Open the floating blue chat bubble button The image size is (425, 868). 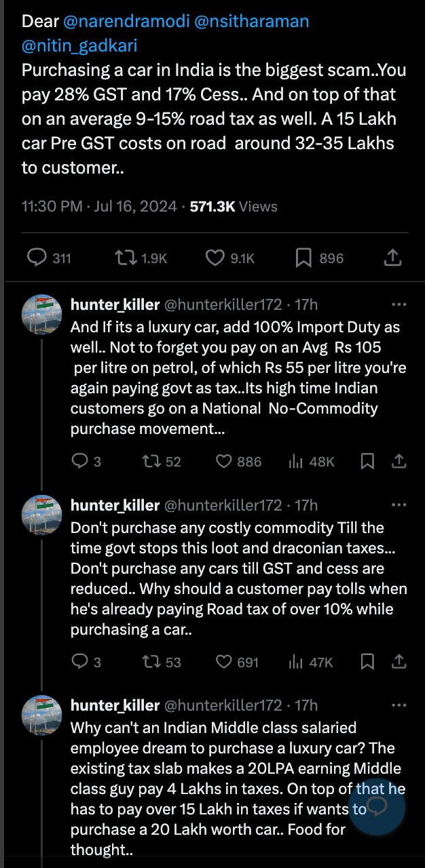[x=376, y=806]
